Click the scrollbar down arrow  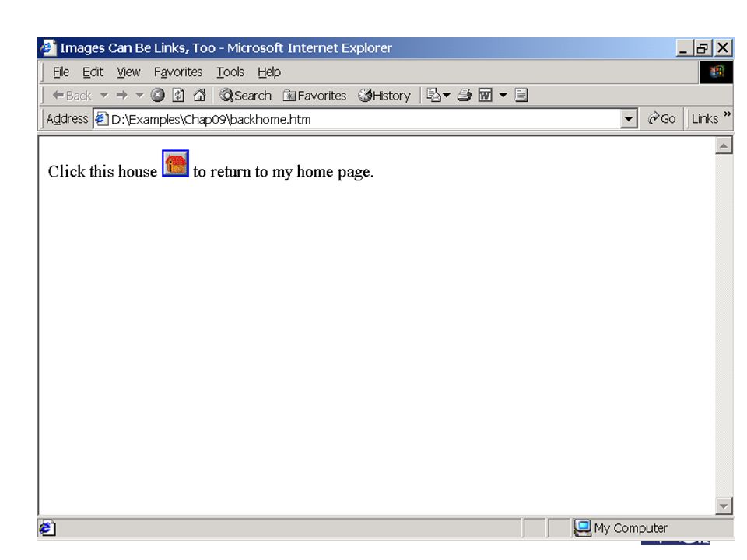(724, 506)
